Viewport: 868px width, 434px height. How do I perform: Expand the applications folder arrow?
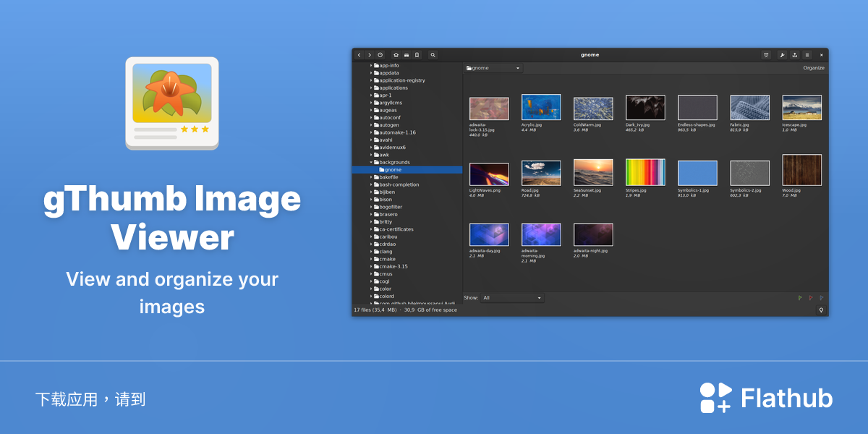click(x=371, y=88)
